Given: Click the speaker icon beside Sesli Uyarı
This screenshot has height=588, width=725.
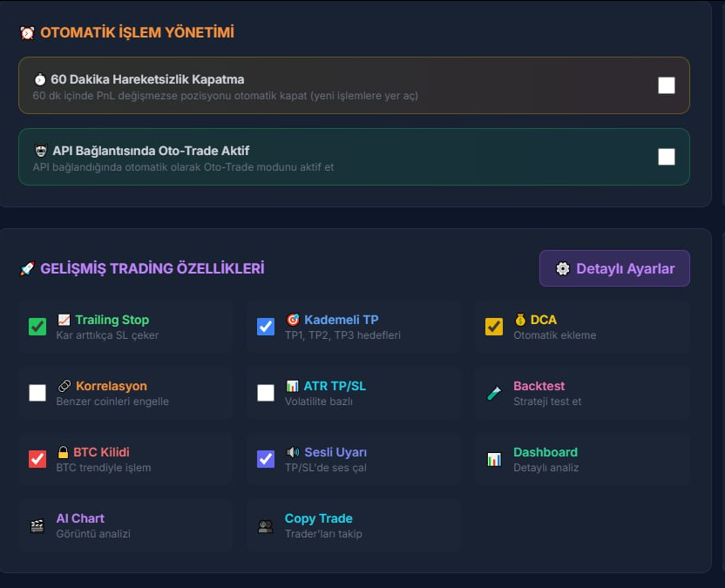Looking at the screenshot, I should click(x=293, y=452).
